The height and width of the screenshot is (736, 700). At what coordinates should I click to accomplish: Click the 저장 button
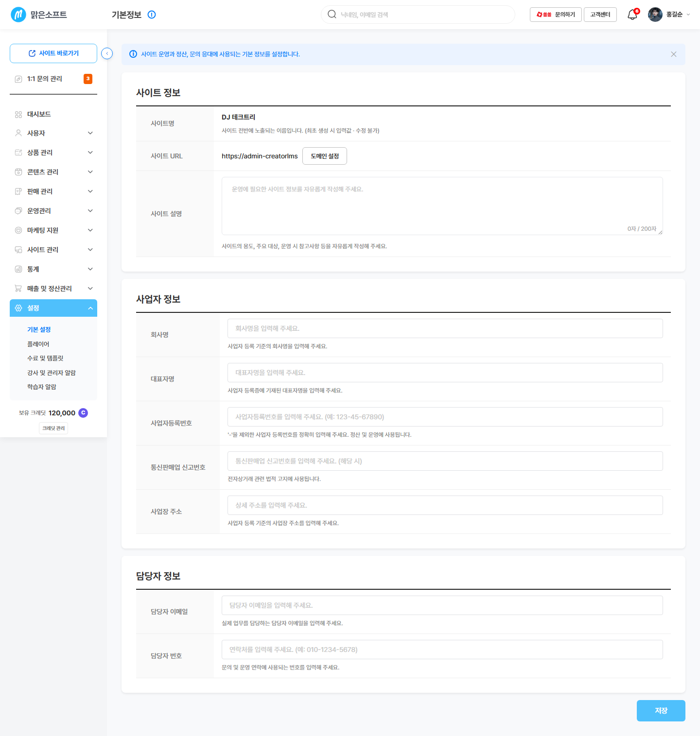661,711
